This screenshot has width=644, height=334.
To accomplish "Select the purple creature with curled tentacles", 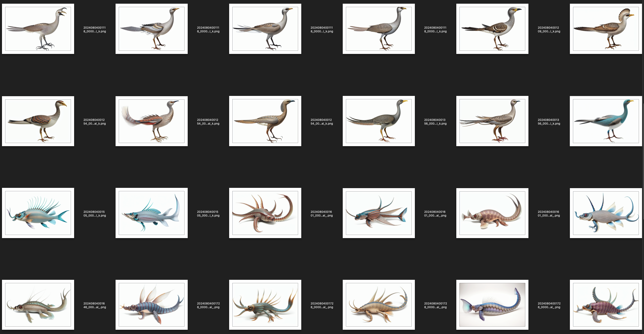I will (x=606, y=305).
